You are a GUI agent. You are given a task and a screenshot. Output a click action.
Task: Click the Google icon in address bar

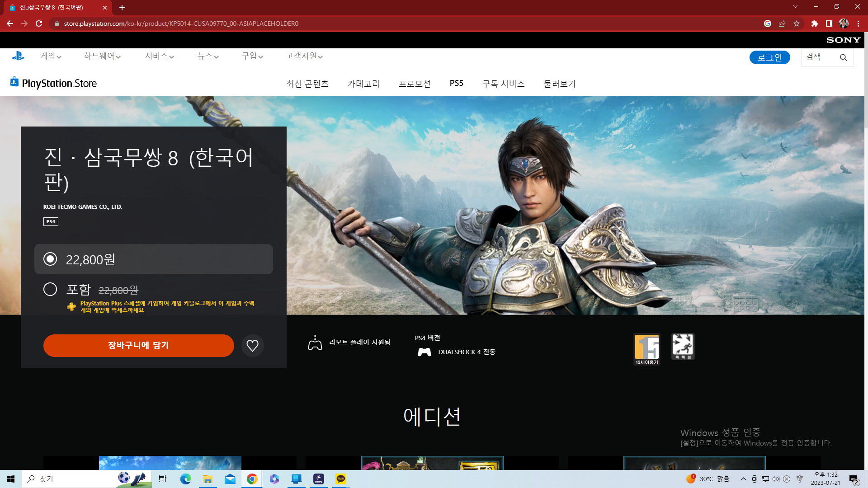click(768, 23)
